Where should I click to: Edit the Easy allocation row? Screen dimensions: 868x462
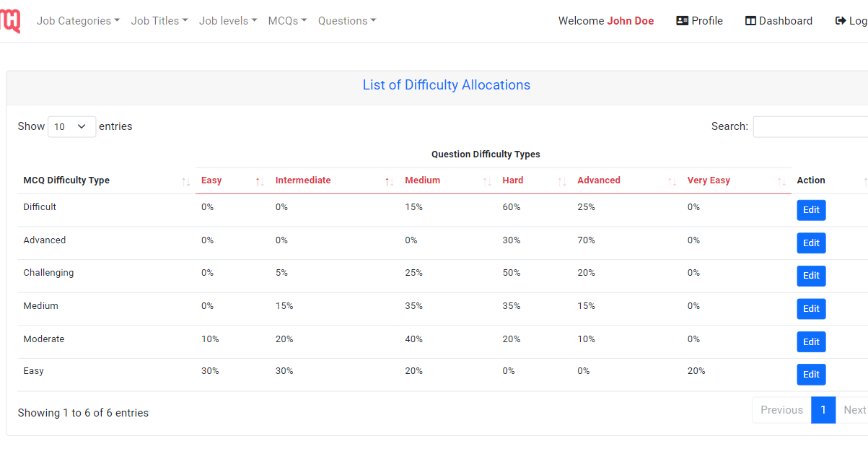[x=811, y=375]
